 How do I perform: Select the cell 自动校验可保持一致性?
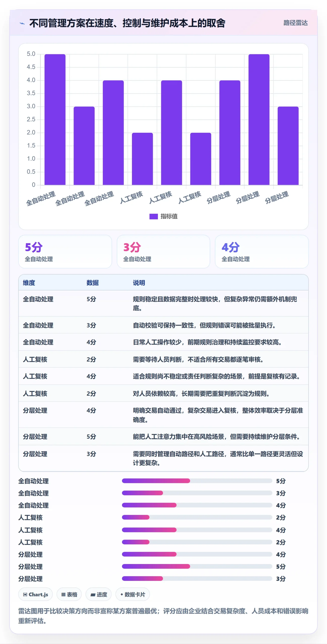tap(218, 325)
